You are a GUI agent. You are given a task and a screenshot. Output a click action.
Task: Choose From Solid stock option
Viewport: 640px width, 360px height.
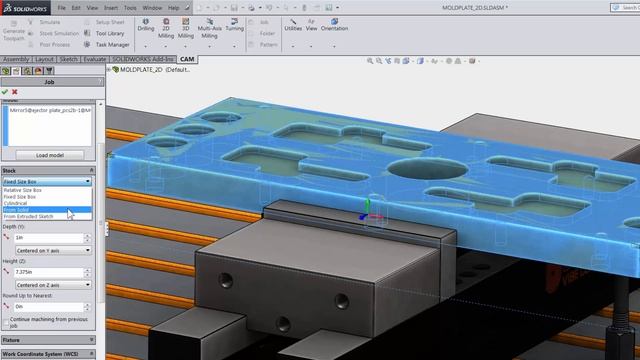(x=47, y=210)
